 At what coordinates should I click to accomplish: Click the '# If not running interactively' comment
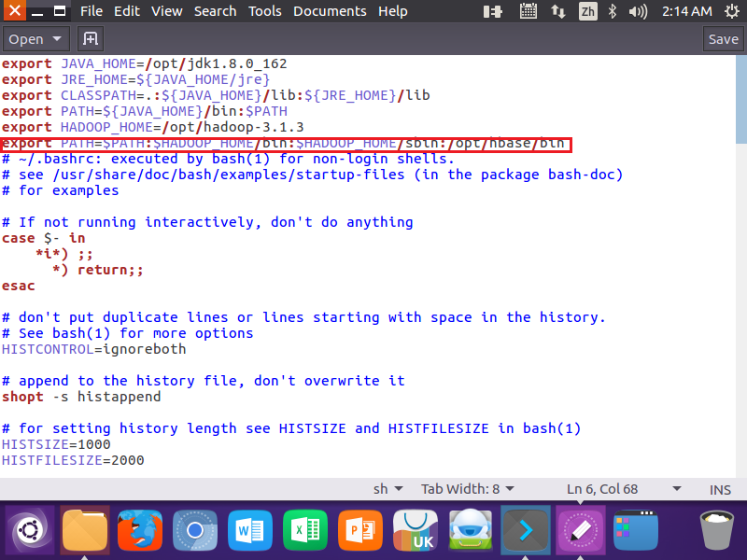pyautogui.click(x=207, y=222)
